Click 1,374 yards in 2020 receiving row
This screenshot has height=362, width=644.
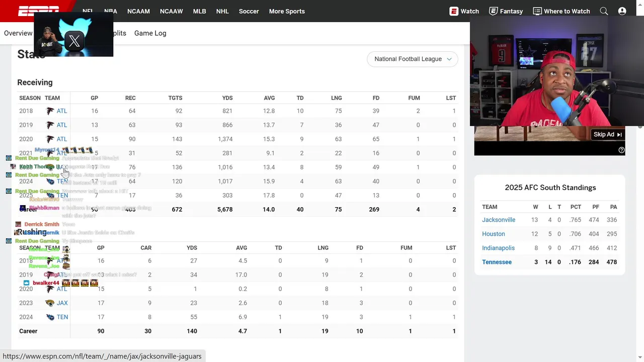[225, 139]
